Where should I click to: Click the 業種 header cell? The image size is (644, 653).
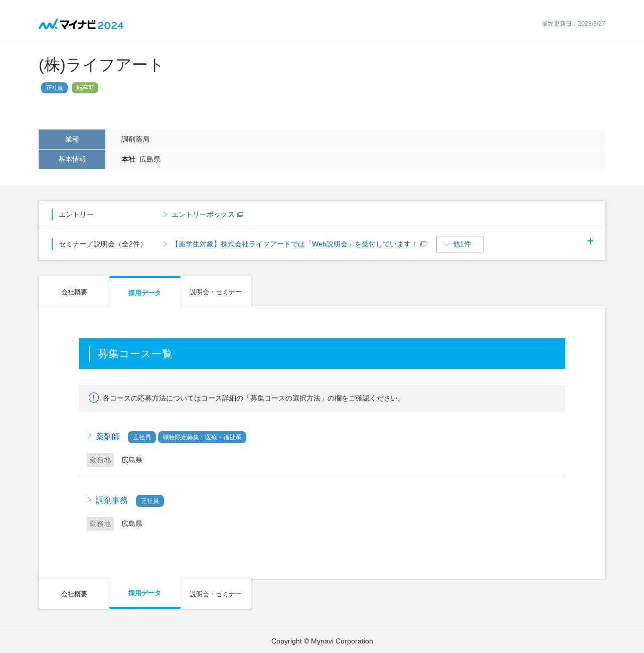(72, 139)
